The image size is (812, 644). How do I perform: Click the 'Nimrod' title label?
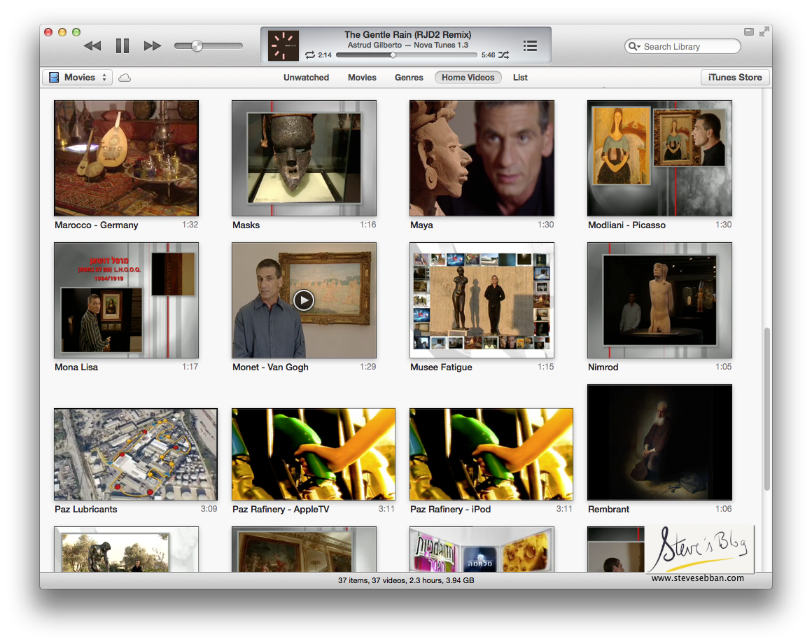[603, 367]
